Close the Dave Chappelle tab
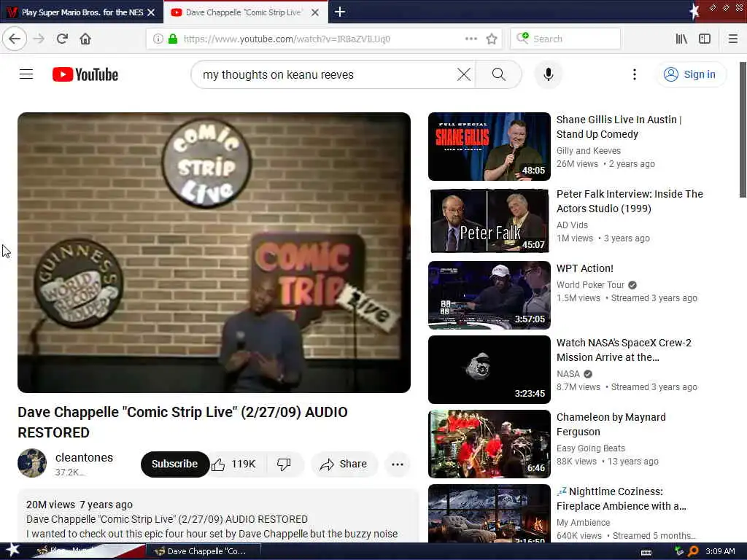This screenshot has width=747, height=560. pos(315,12)
